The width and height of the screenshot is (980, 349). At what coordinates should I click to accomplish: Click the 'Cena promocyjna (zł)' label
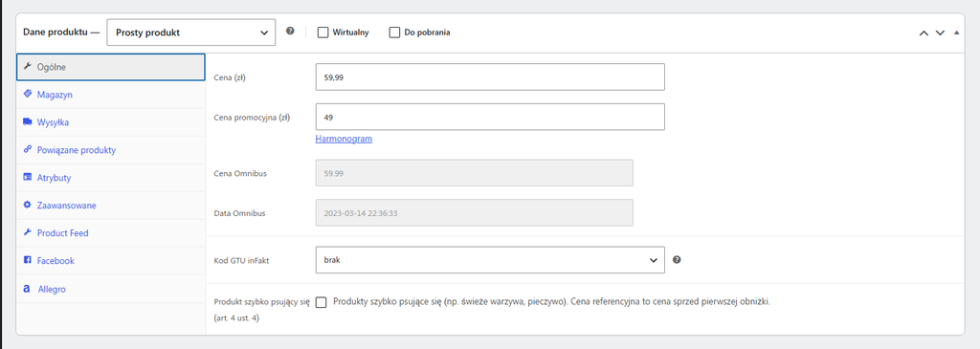pos(252,117)
